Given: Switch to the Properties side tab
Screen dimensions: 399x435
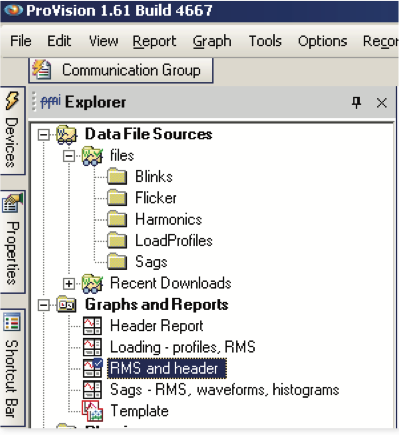Looking at the screenshot, I should click(13, 242).
